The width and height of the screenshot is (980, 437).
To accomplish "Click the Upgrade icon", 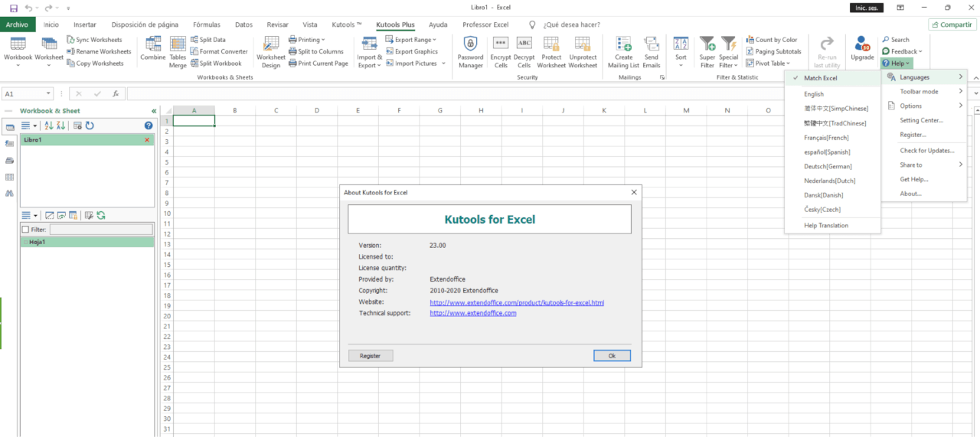I will click(862, 47).
